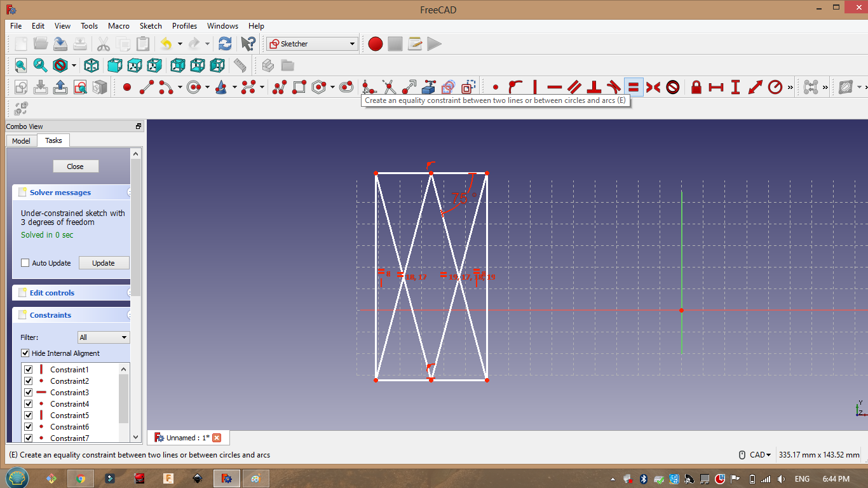Viewport: 868px width, 488px height.
Task: Select the parallel constraint tool
Action: [x=574, y=87]
